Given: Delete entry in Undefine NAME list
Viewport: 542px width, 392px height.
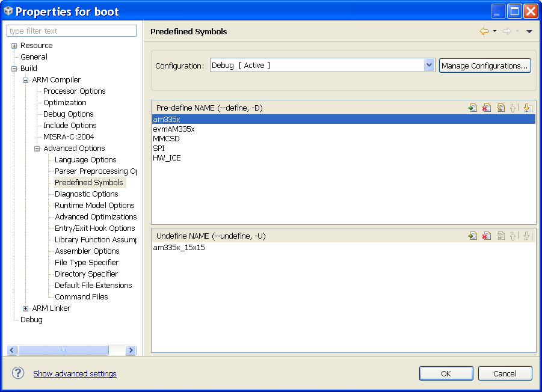Looking at the screenshot, I should (487, 236).
